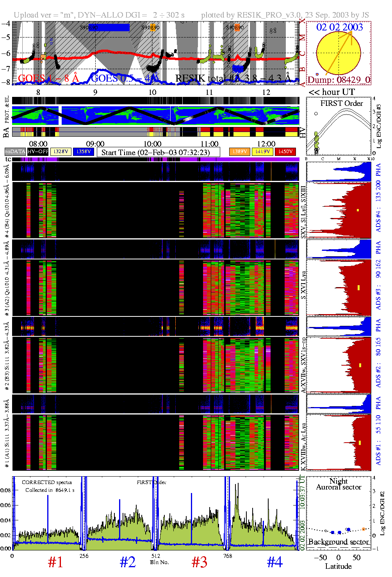Click the 1358V blue legend swatch
Image resolution: width=392 pixels, height=577 pixels.
click(84, 152)
